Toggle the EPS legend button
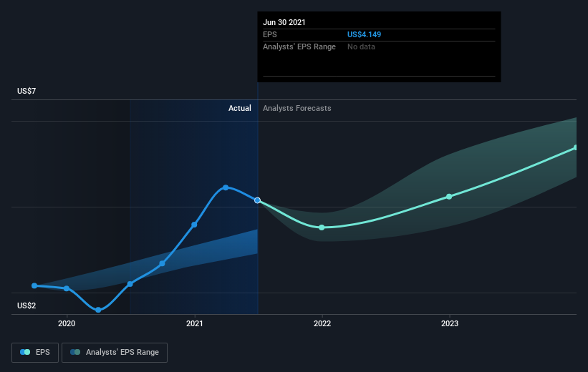This screenshot has height=372, width=588. click(x=35, y=353)
